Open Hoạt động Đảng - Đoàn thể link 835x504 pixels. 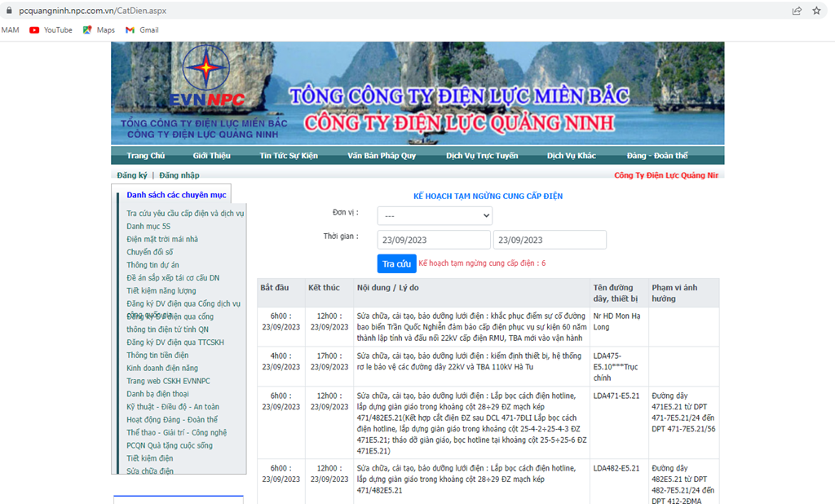tap(172, 420)
